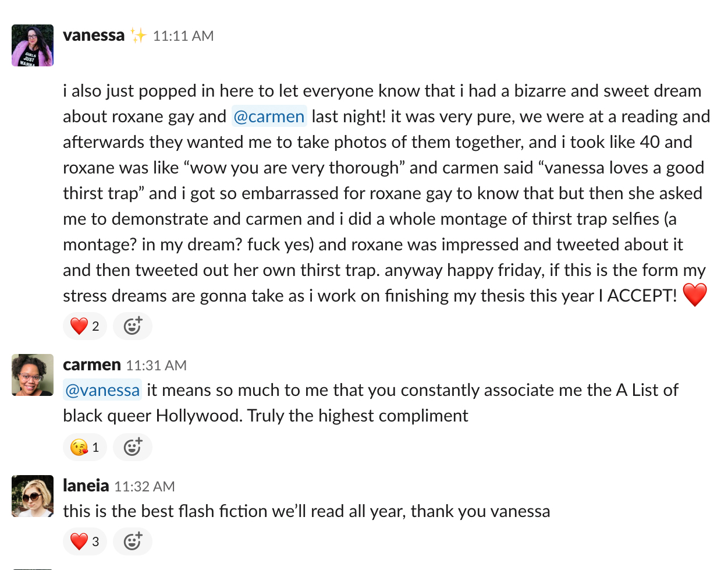Click the @carmen mention in vanessa's message
The width and height of the screenshot is (728, 570).
click(269, 116)
